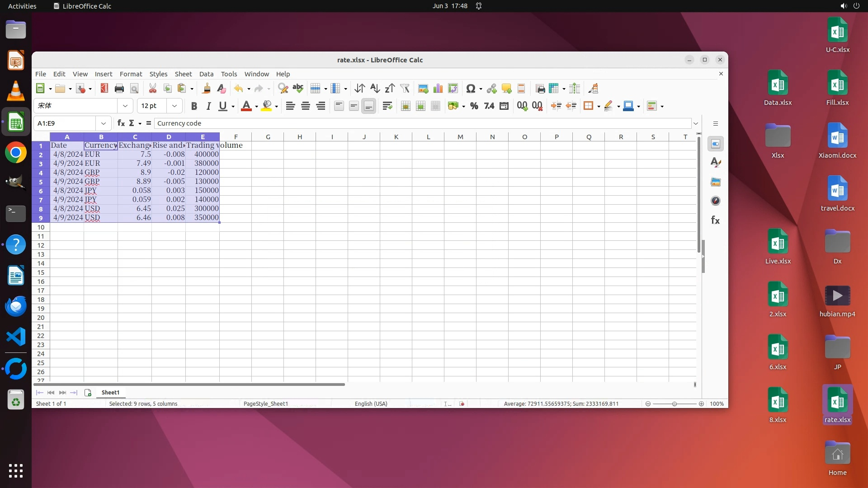The width and height of the screenshot is (868, 488).
Task: Toggle bold formatting
Action: click(x=194, y=106)
